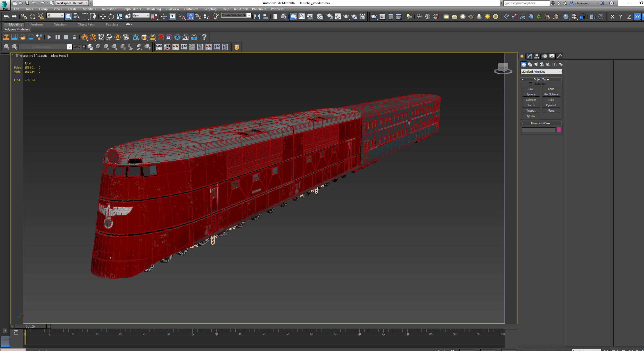Screen dimensions: 644x351
Task: Select the Lights creation category
Action: point(536,64)
